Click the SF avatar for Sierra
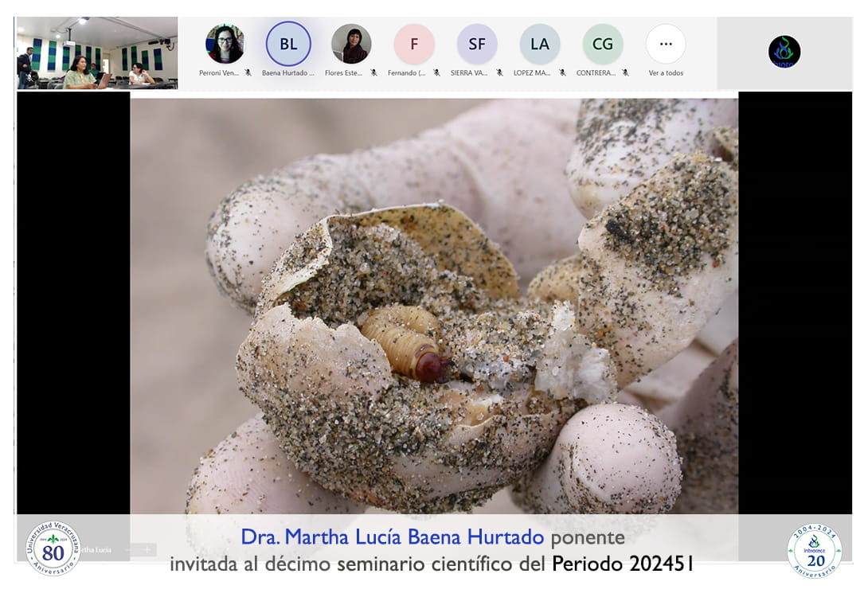868x605 pixels. [477, 44]
